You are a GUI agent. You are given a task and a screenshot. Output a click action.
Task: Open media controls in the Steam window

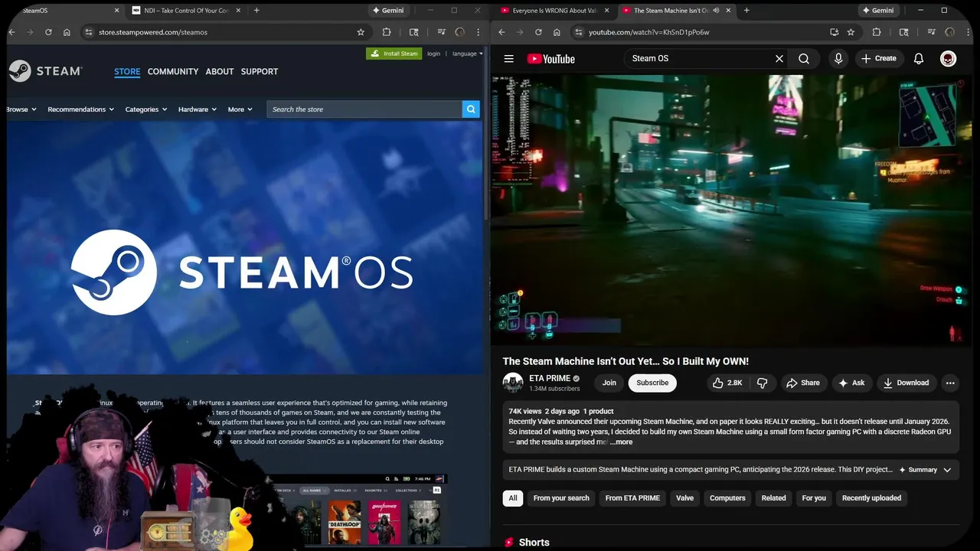(x=441, y=32)
